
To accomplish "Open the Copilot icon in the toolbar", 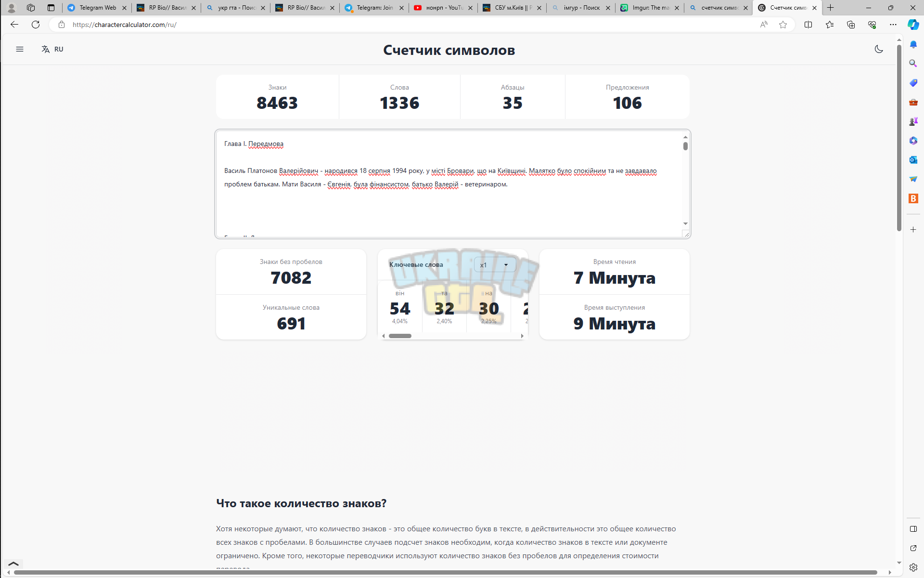I will 913,25.
